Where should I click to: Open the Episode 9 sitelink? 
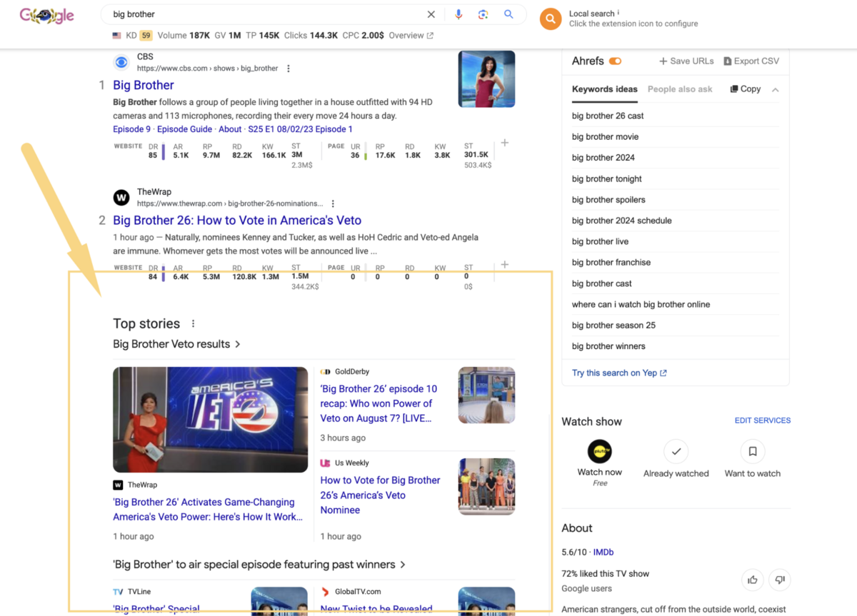132,129
